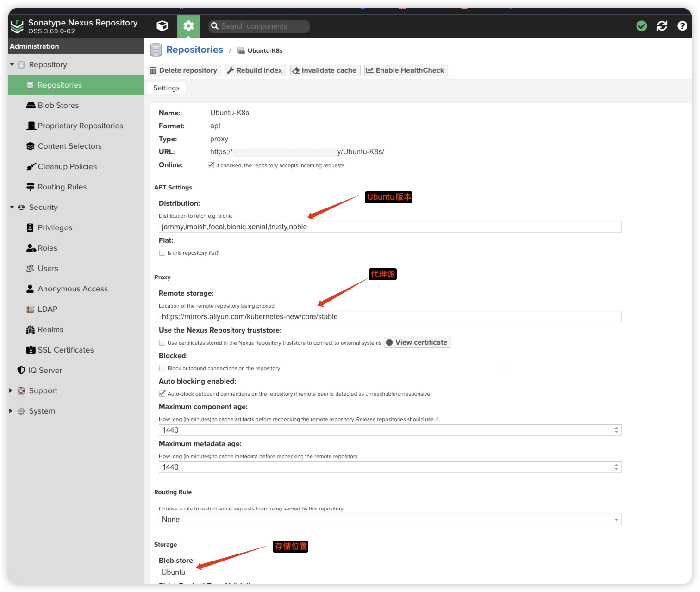
Task: Click the Realms icon in sidebar
Action: 31,329
